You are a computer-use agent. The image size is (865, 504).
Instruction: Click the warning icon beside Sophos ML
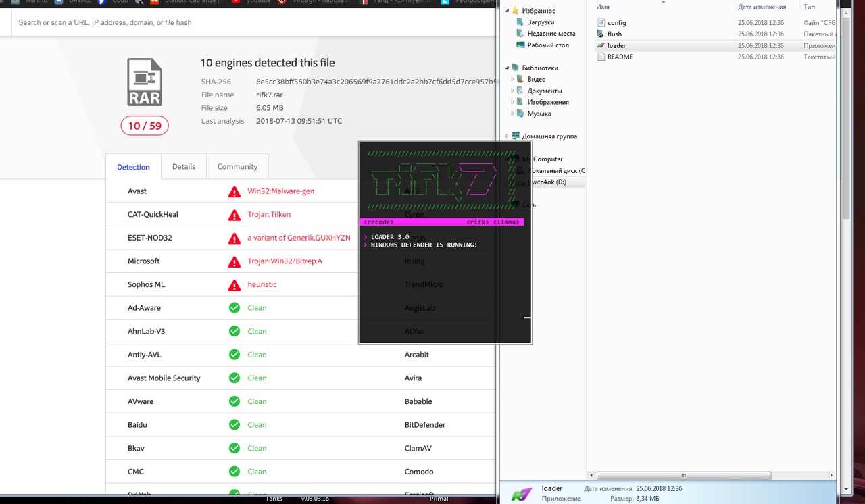tap(234, 285)
